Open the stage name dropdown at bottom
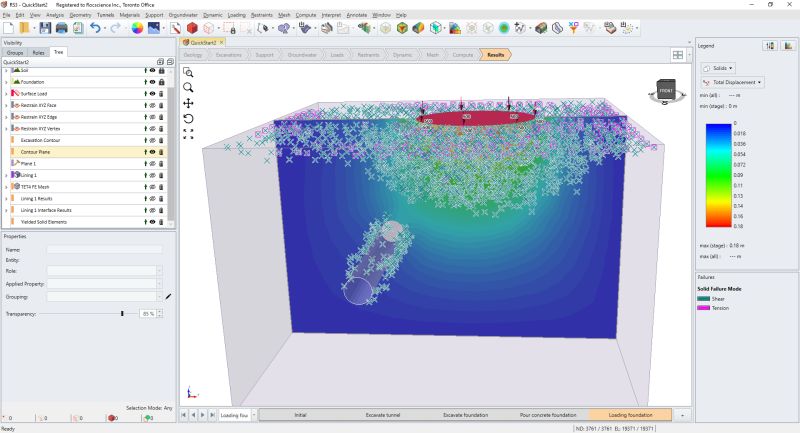This screenshot has height=433, width=800. click(254, 415)
